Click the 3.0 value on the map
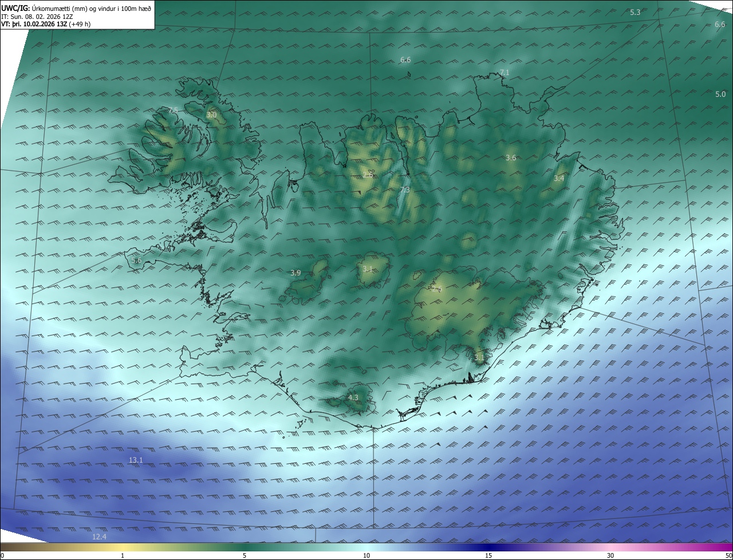The image size is (733, 560). click(x=211, y=115)
